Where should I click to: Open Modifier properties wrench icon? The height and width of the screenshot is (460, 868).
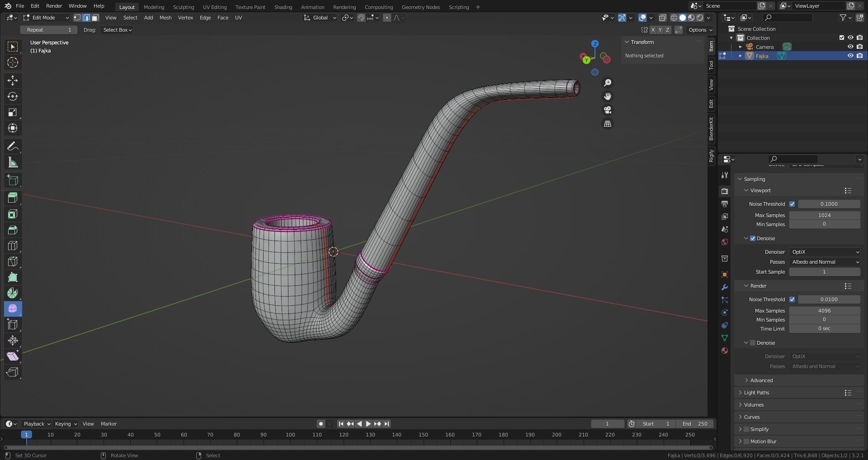pyautogui.click(x=725, y=287)
